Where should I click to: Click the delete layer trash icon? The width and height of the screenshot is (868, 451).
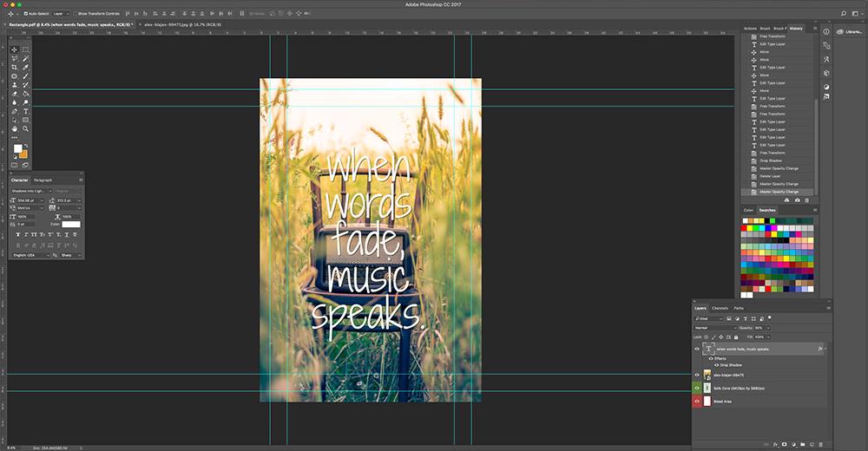click(x=820, y=444)
